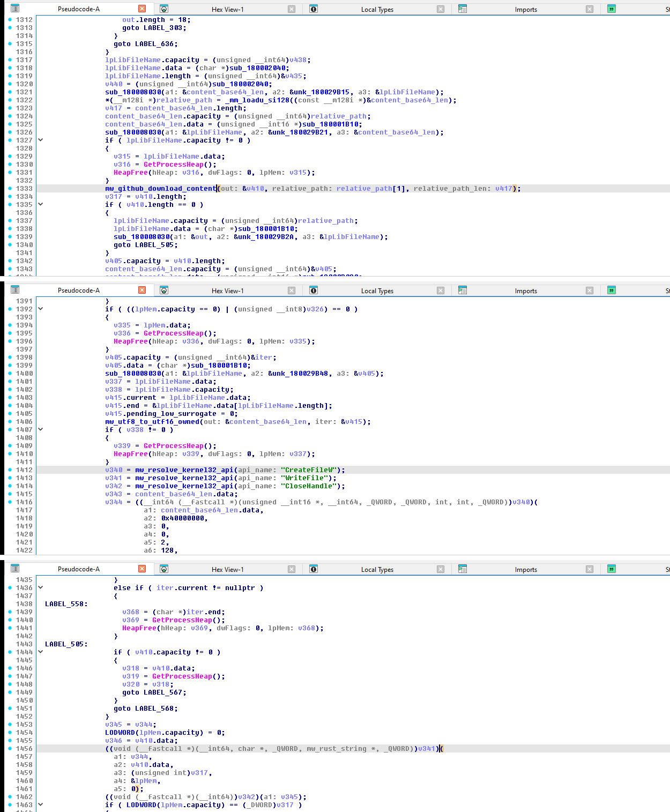The height and width of the screenshot is (812, 670).
Task: Click the Imports tab icon in the topmost pane
Action: [x=463, y=9]
